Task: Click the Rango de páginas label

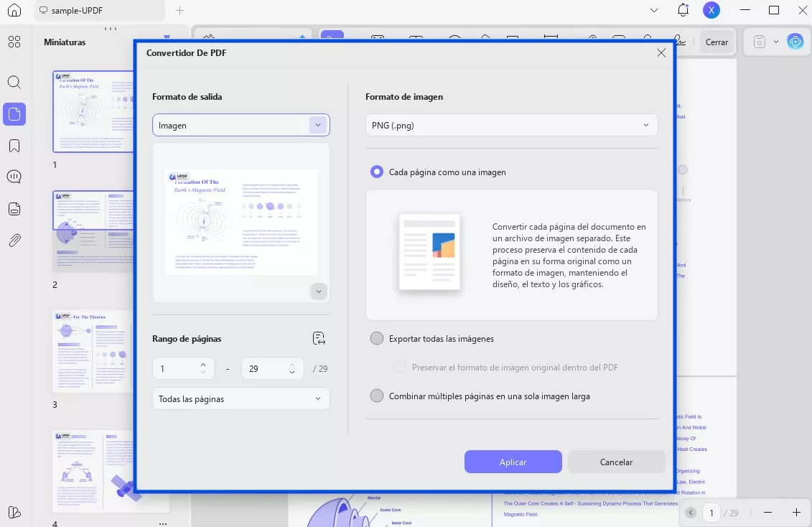Action: tap(187, 339)
